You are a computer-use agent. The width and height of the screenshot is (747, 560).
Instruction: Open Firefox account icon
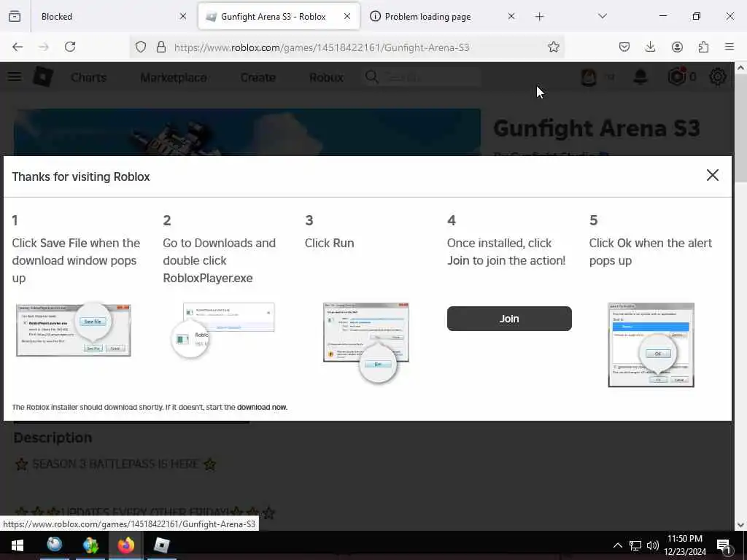coord(677,47)
